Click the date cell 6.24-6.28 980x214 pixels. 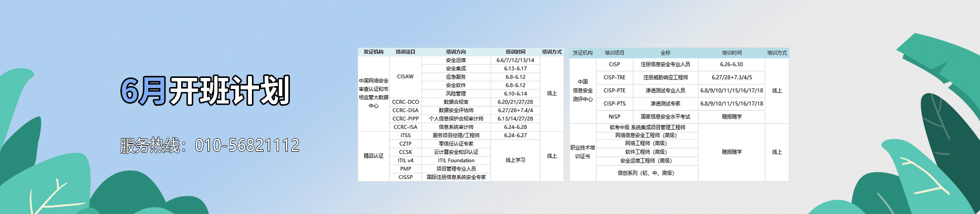515,127
